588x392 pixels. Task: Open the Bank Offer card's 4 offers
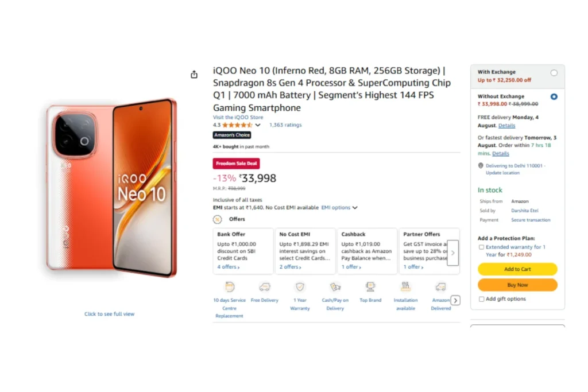pos(228,267)
